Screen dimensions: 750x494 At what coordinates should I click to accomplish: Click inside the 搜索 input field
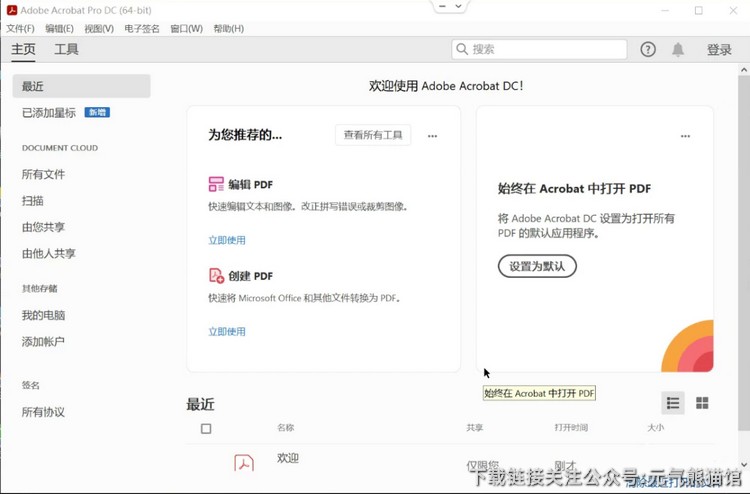coord(545,50)
